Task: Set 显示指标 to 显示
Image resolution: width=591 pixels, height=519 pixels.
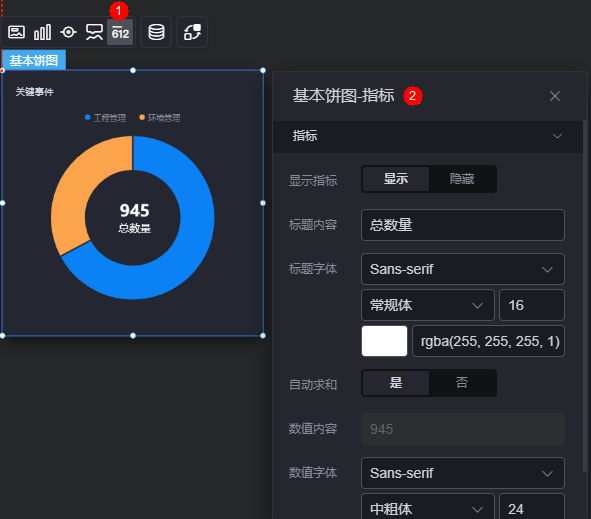Action: pos(395,179)
